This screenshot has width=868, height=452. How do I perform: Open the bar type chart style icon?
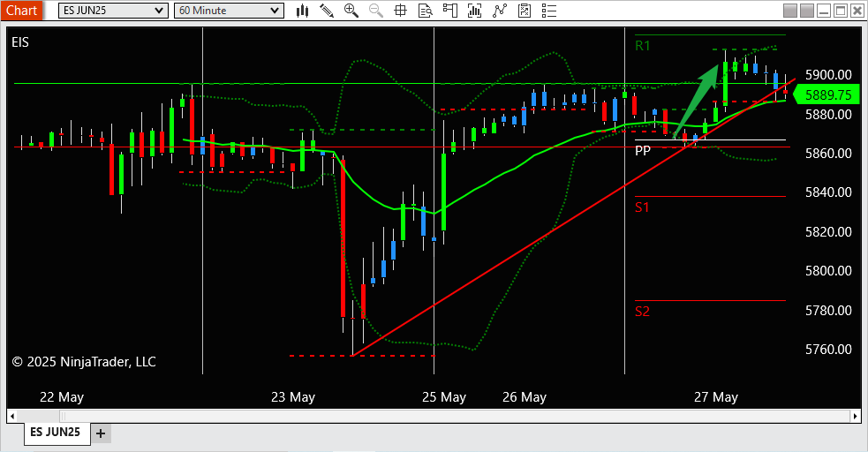tap(302, 11)
